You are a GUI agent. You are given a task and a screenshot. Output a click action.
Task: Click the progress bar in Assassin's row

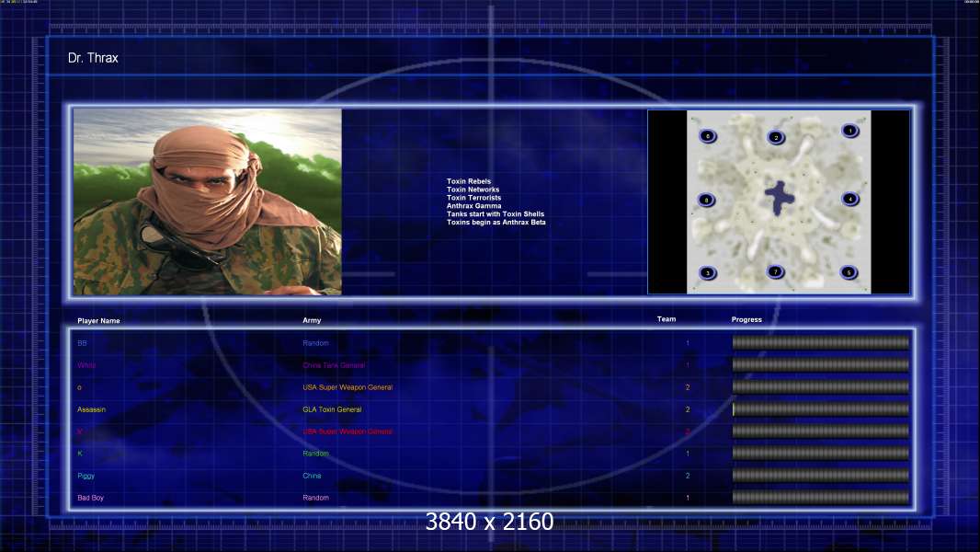click(x=821, y=409)
